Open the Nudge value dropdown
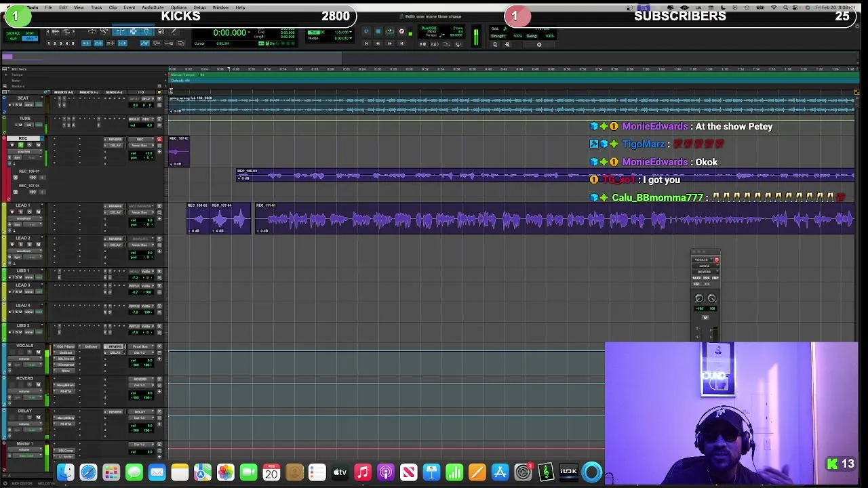The width and height of the screenshot is (868, 488). pos(351,38)
